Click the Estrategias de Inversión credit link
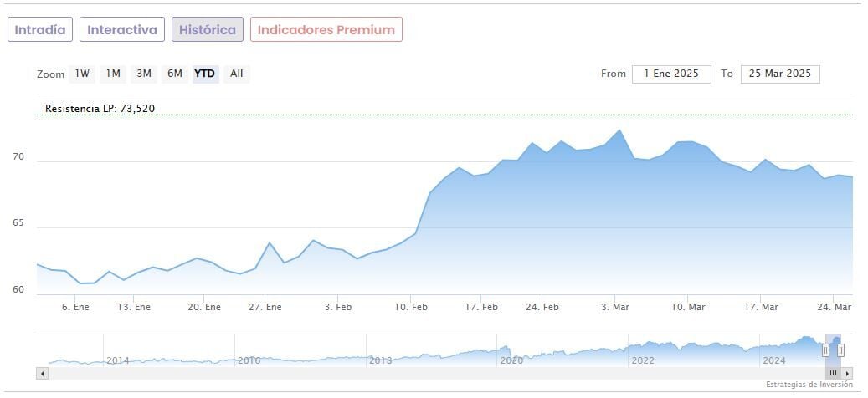Viewport: 868px width, 398px height. [x=809, y=385]
